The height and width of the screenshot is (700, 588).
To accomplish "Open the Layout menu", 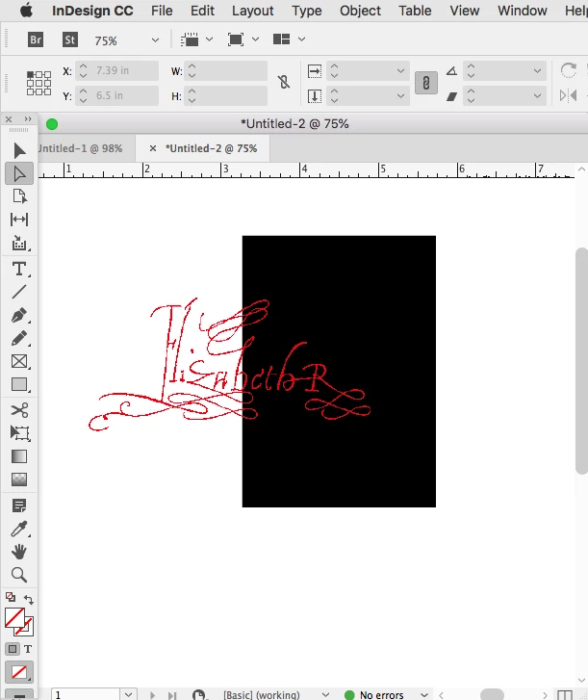I will pos(252,11).
